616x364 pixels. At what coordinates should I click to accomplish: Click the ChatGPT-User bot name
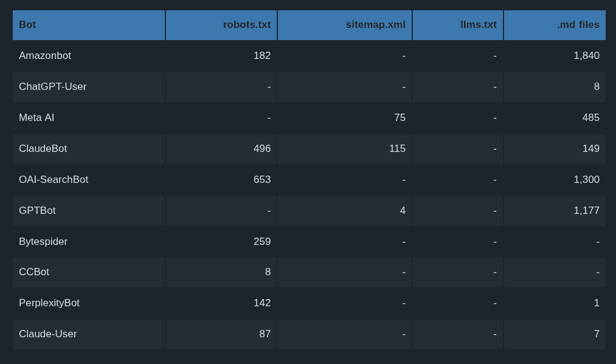pyautogui.click(x=52, y=87)
